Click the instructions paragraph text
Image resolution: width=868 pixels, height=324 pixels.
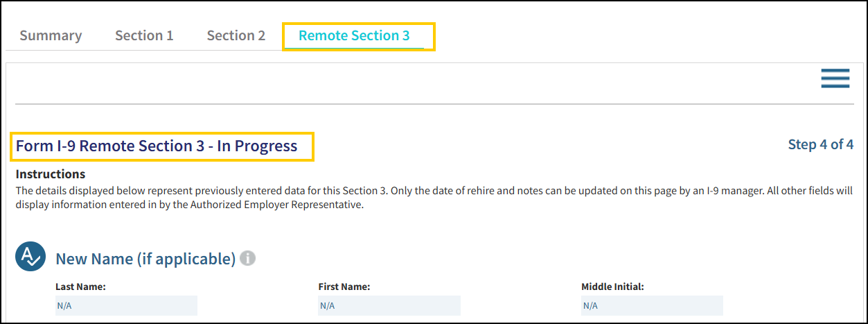tap(434, 197)
